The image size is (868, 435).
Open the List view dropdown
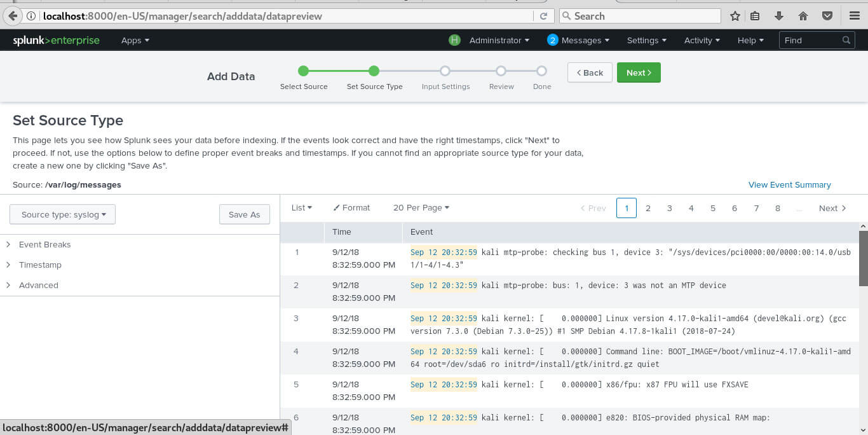[x=302, y=208]
